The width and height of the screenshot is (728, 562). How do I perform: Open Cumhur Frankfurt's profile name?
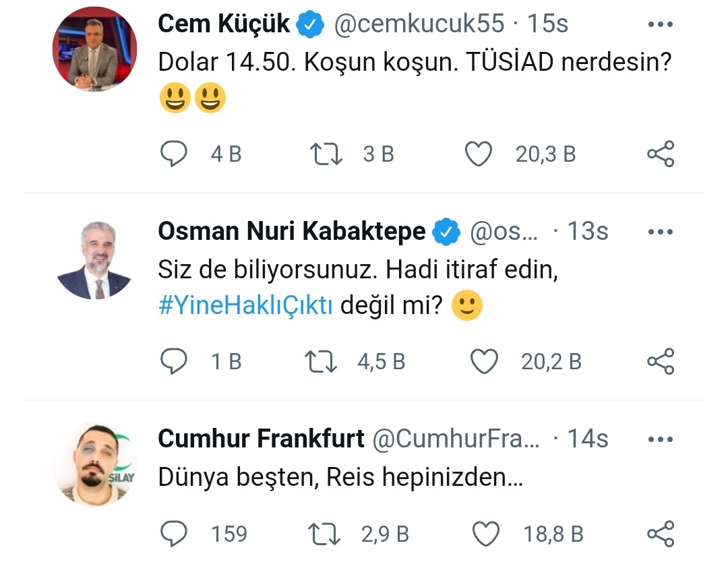pos(261,439)
